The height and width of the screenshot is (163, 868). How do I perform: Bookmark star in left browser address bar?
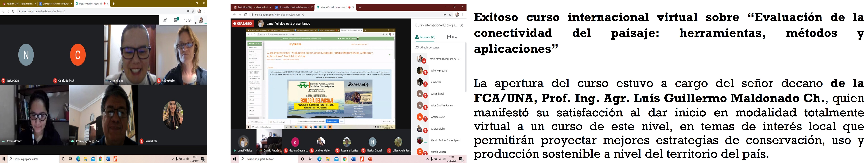(x=193, y=11)
